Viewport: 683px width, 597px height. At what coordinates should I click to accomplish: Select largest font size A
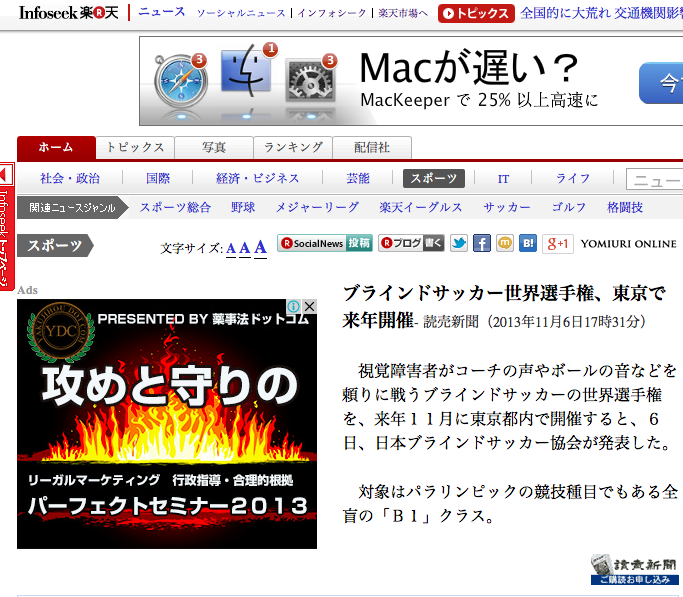(x=260, y=247)
